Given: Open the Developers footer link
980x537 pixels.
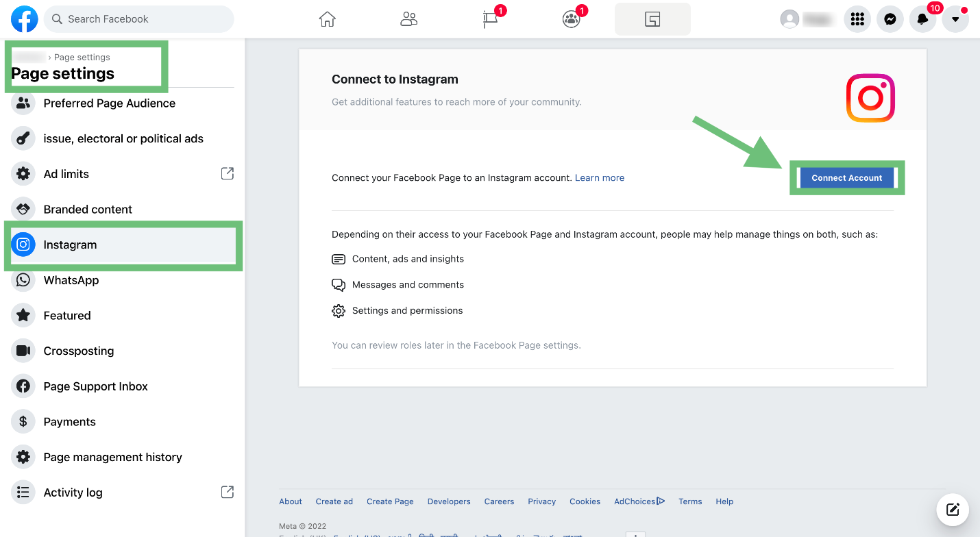Looking at the screenshot, I should pyautogui.click(x=449, y=501).
